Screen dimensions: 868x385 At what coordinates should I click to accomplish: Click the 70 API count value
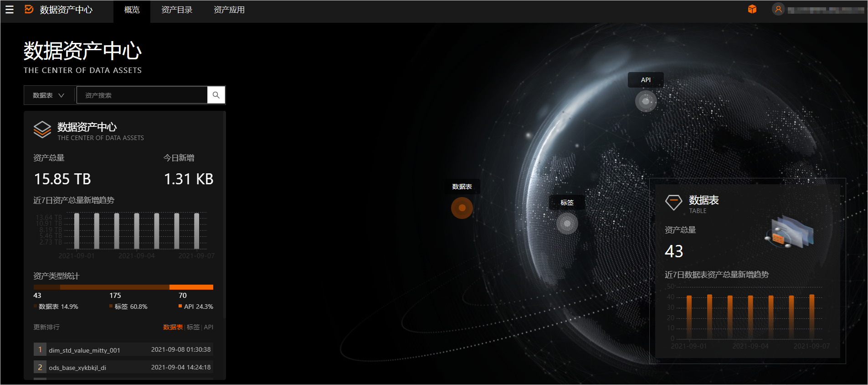183,296
